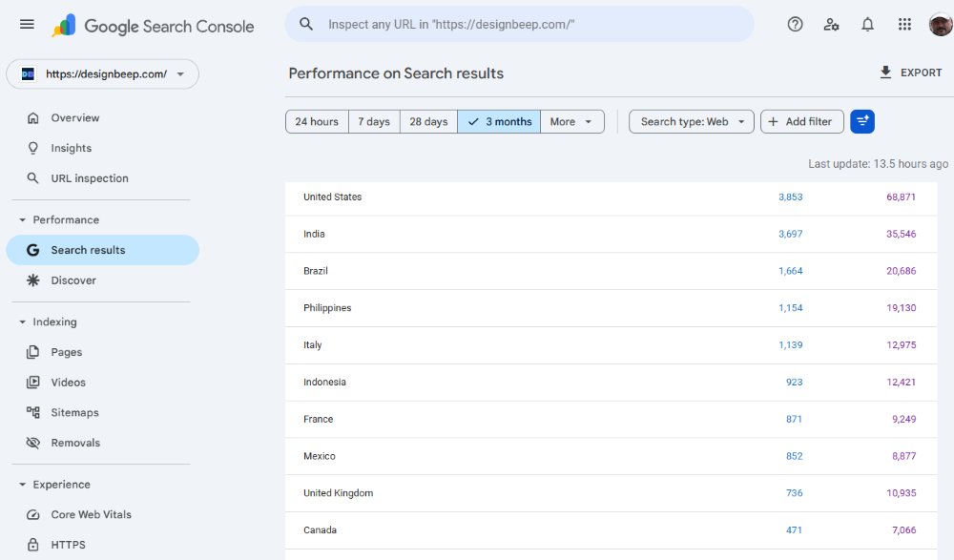Collapse the Indexing section
Viewport: 954px width, 560px height.
(23, 322)
